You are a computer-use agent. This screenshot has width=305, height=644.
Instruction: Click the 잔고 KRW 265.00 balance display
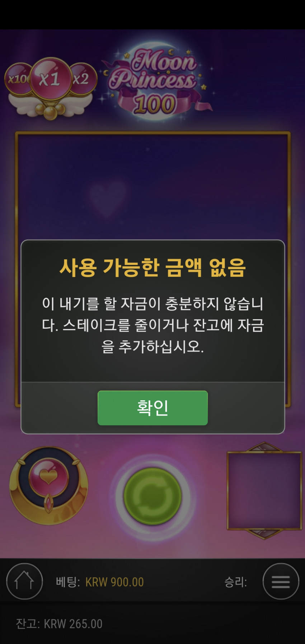[59, 624]
